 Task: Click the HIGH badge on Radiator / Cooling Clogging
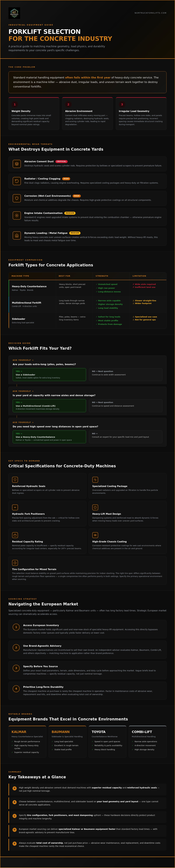coord(66,179)
